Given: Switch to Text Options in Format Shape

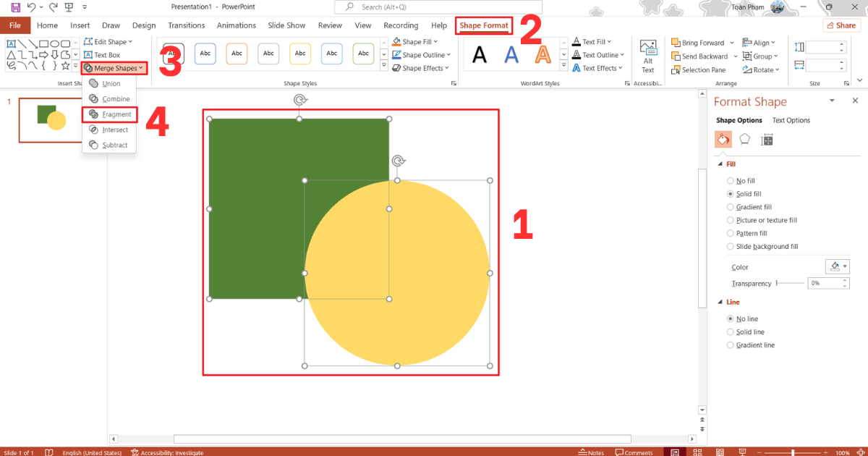Looking at the screenshot, I should pos(791,120).
